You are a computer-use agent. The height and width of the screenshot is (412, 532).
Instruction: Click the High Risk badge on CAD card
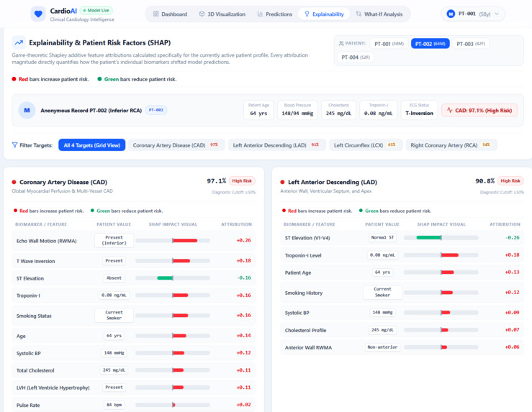tap(242, 181)
